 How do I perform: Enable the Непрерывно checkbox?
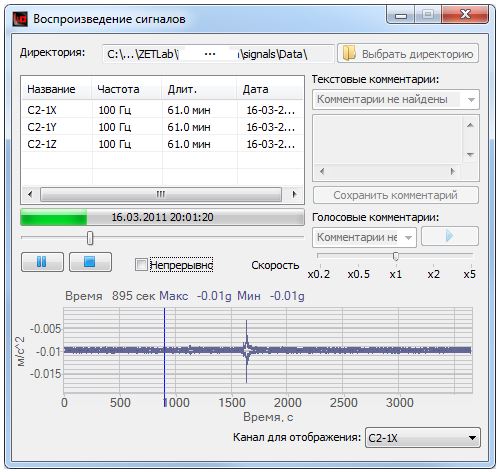141,265
